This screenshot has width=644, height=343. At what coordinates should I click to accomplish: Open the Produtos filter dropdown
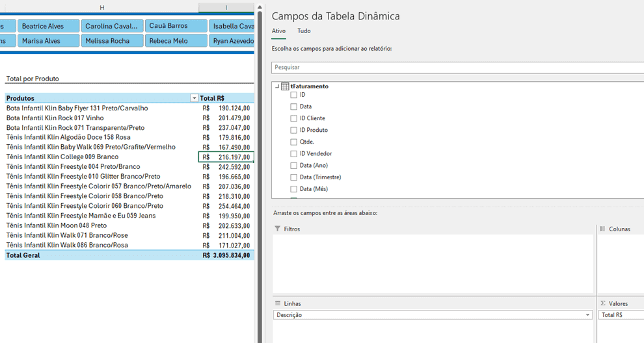[195, 98]
